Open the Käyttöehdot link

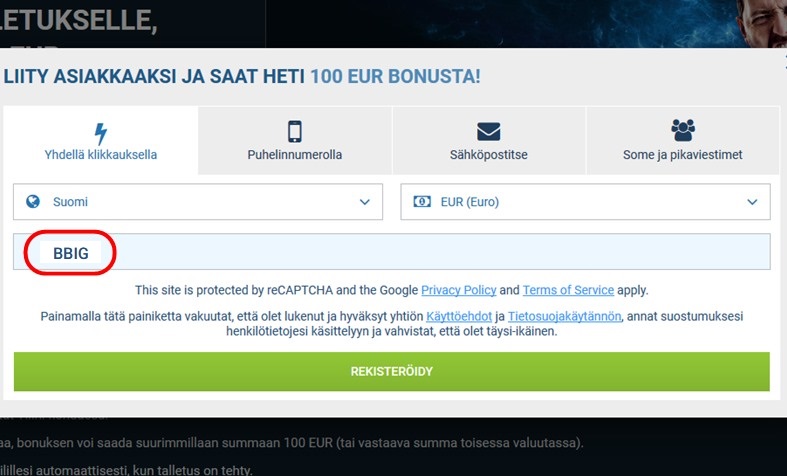coord(458,316)
